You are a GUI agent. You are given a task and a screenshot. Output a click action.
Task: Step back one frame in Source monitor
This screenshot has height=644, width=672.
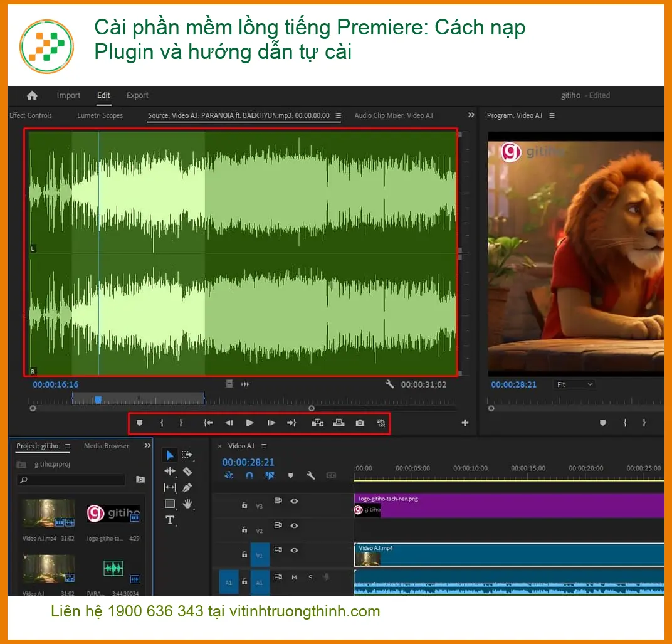click(229, 423)
